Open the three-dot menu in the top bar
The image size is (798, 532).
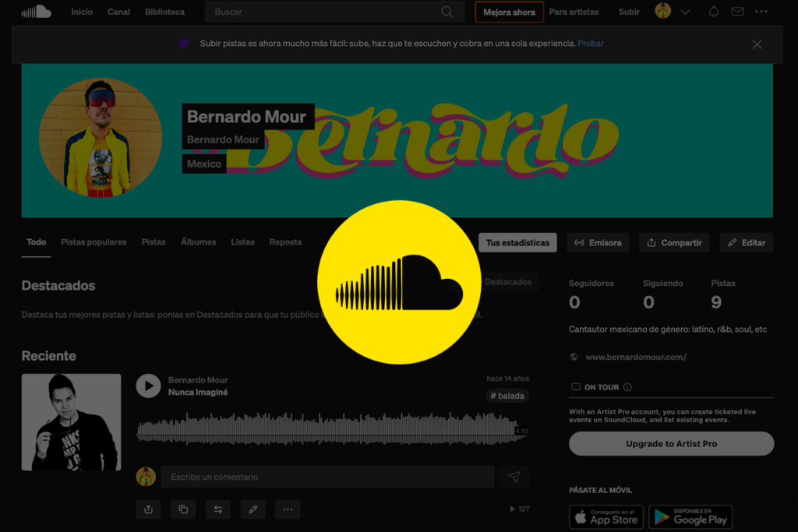(x=761, y=12)
